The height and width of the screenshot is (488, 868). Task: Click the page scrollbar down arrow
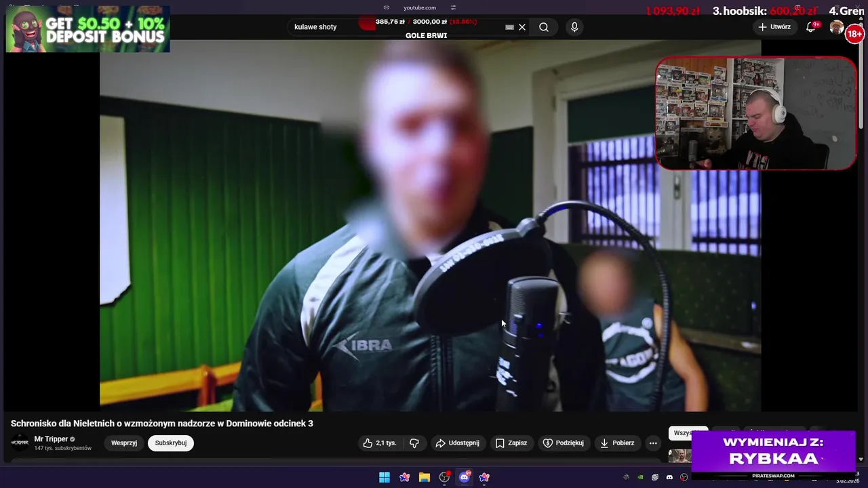coord(861,460)
